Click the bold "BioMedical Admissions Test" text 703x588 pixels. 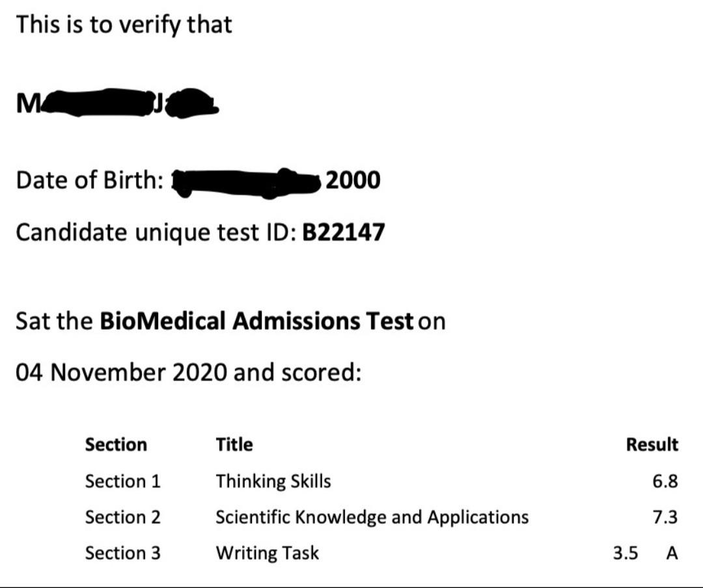point(256,321)
